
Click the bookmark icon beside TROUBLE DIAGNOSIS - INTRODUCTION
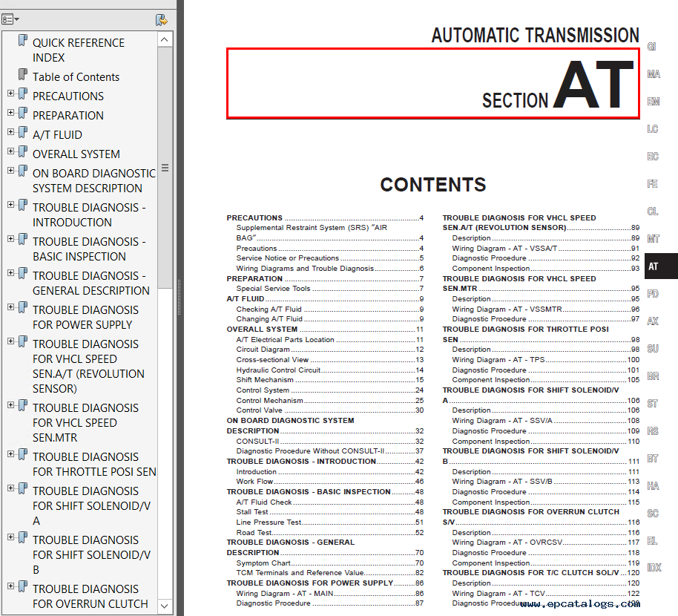[x=23, y=206]
